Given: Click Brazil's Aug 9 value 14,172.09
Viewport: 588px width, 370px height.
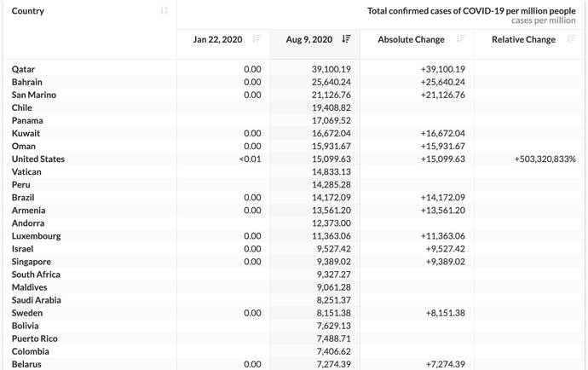Looking at the screenshot, I should (331, 198).
